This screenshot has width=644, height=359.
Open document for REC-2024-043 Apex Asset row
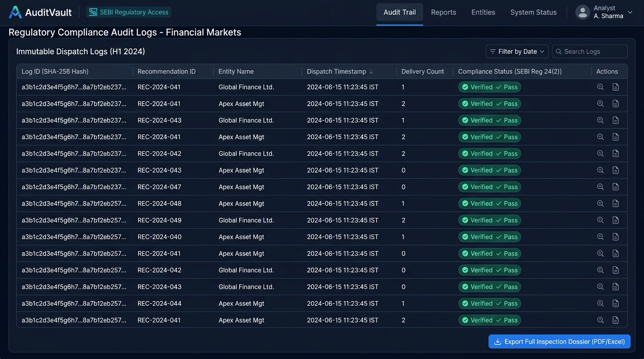click(615, 170)
